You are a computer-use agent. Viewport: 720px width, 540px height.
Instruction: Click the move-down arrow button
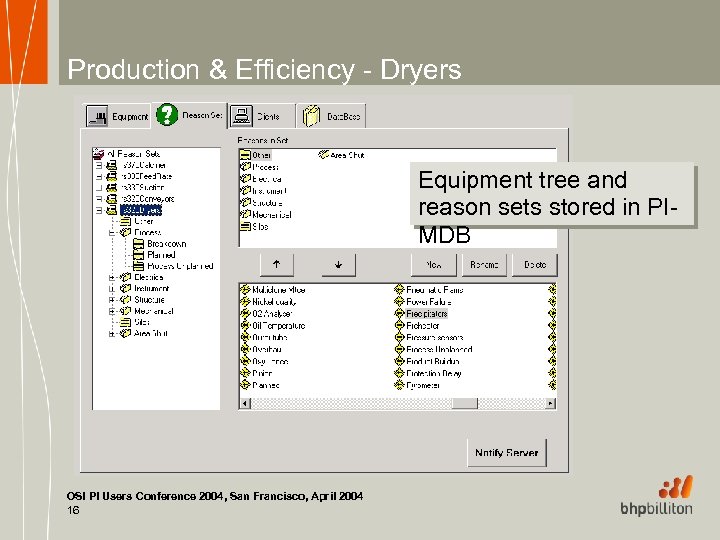[x=338, y=265]
